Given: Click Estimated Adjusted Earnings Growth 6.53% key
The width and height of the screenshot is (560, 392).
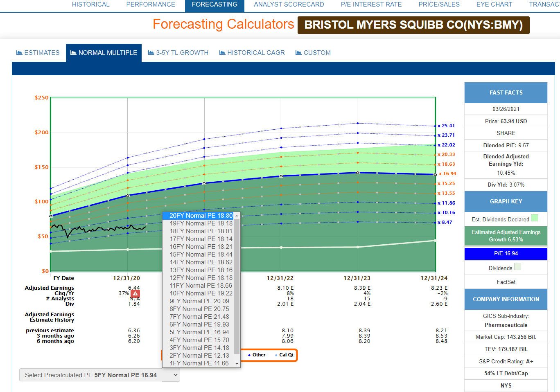Looking at the screenshot, I should pyautogui.click(x=506, y=236).
